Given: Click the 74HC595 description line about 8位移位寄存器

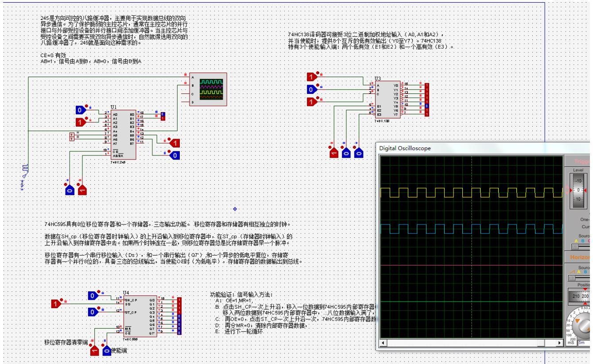Looking at the screenshot, I should (x=167, y=225).
